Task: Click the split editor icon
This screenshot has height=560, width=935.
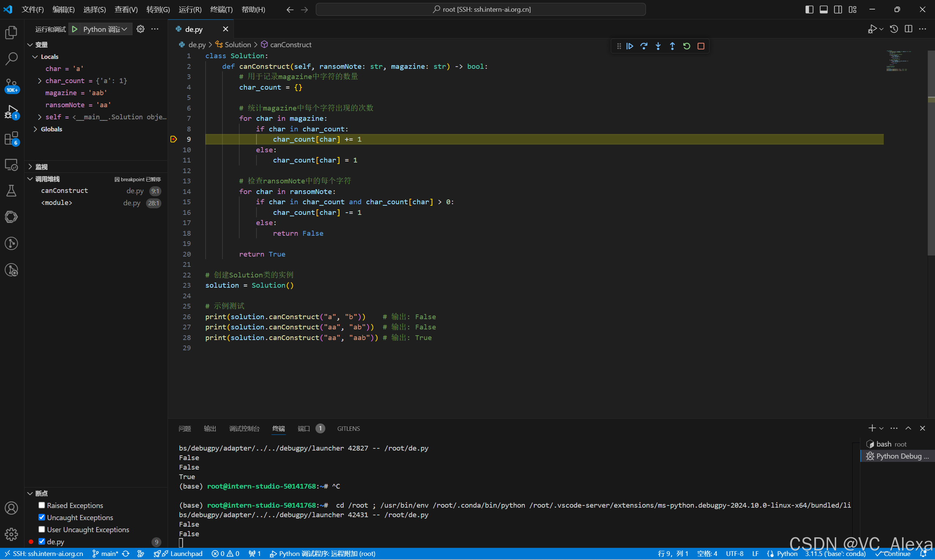Action: click(908, 29)
